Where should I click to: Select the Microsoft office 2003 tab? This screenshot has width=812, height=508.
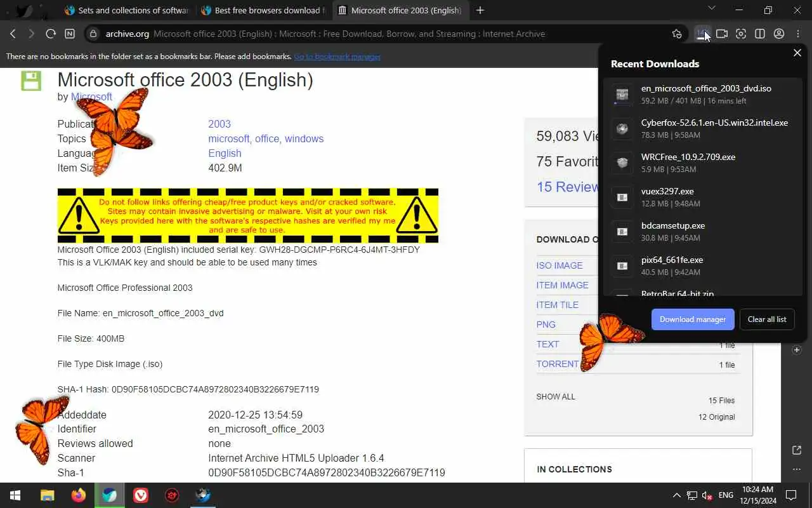[400, 11]
